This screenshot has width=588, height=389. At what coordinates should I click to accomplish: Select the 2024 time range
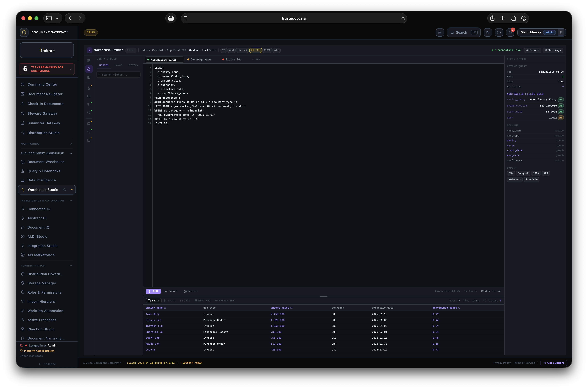pyautogui.click(x=267, y=50)
